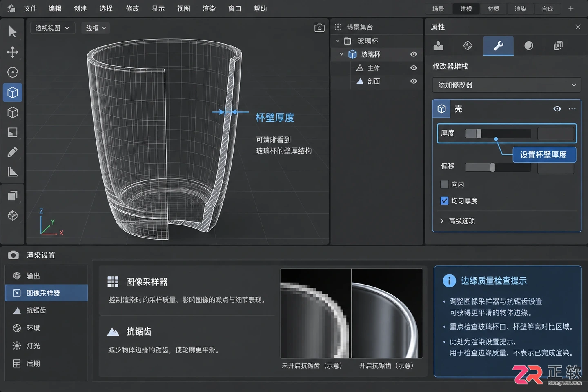Open the modifiers wrench tab
Viewport: 588px width, 392px height.
498,46
